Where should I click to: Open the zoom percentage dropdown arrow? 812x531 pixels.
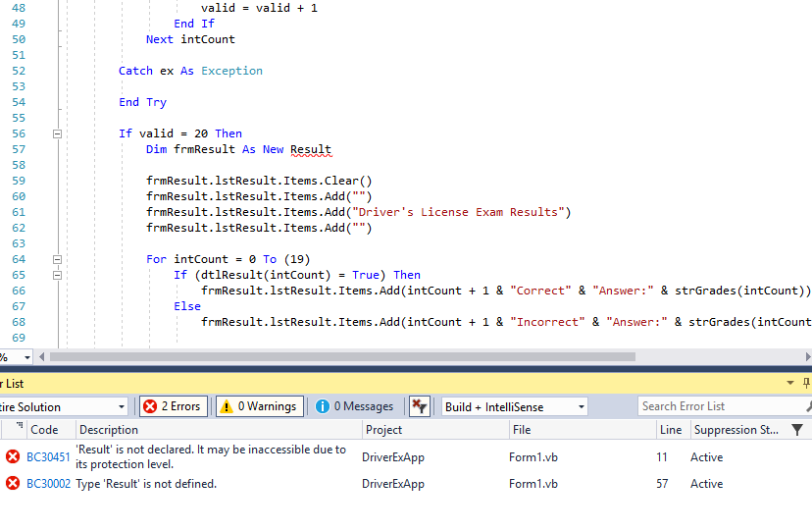(x=26, y=357)
